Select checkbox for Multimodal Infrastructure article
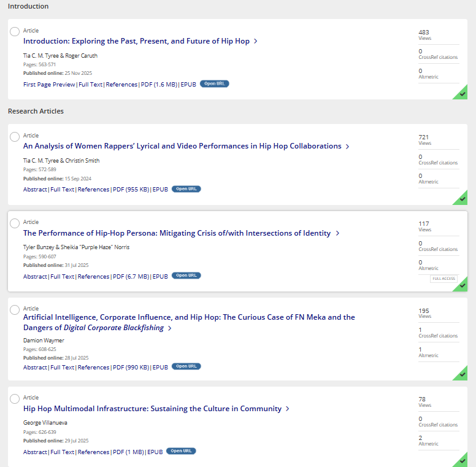 pos(15,399)
